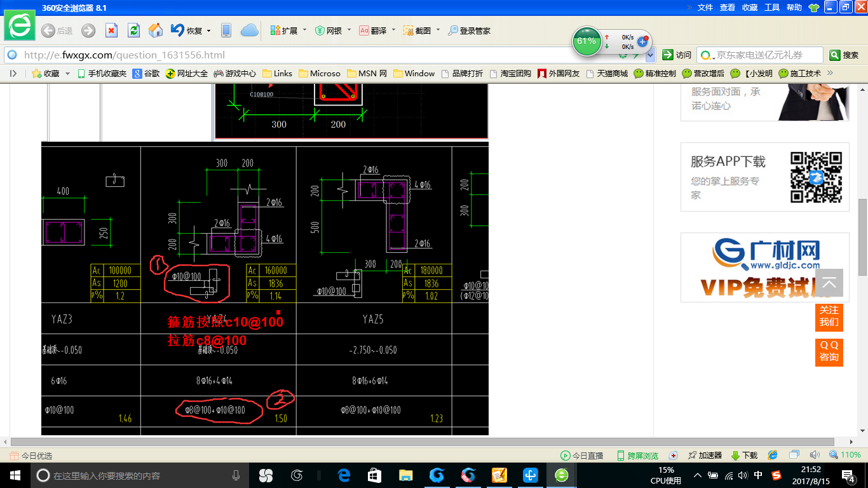Expand the 扩展 dropdown arrow

304,30
